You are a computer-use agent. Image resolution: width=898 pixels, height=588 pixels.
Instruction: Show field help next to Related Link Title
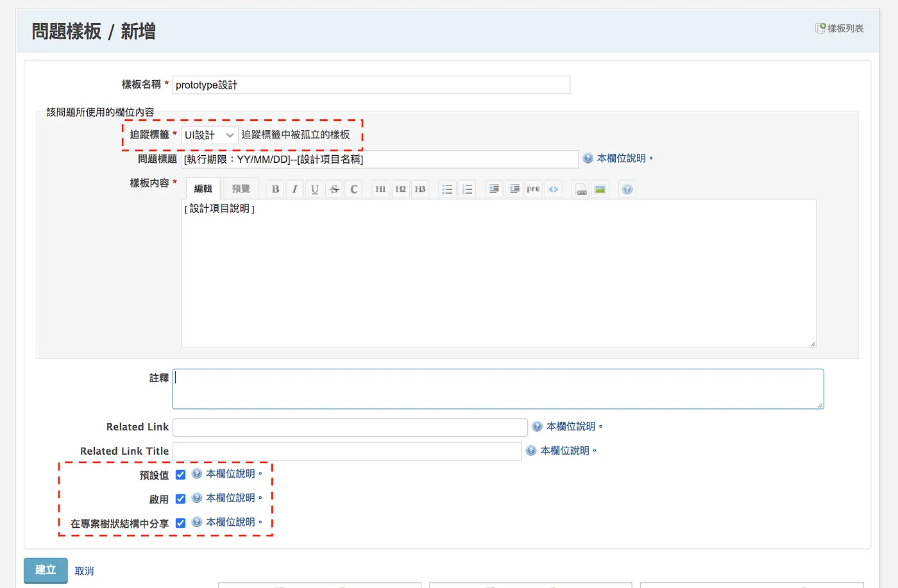[x=561, y=451]
